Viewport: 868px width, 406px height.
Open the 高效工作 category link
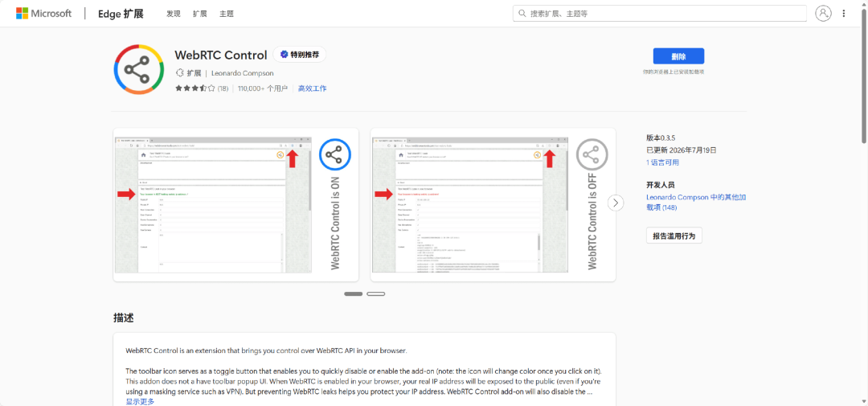[x=312, y=88]
